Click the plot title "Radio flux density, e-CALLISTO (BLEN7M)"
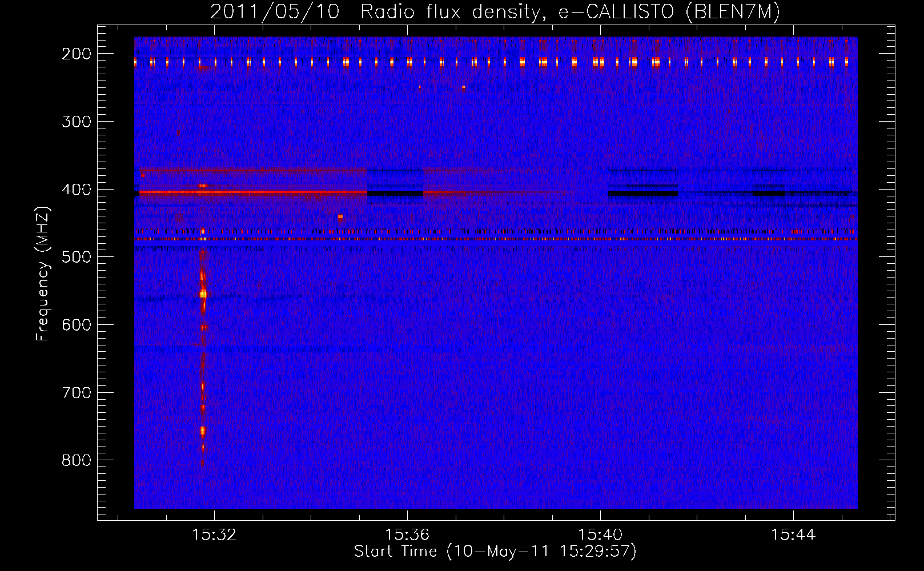The height and width of the screenshot is (571, 924). pyautogui.click(x=570, y=11)
